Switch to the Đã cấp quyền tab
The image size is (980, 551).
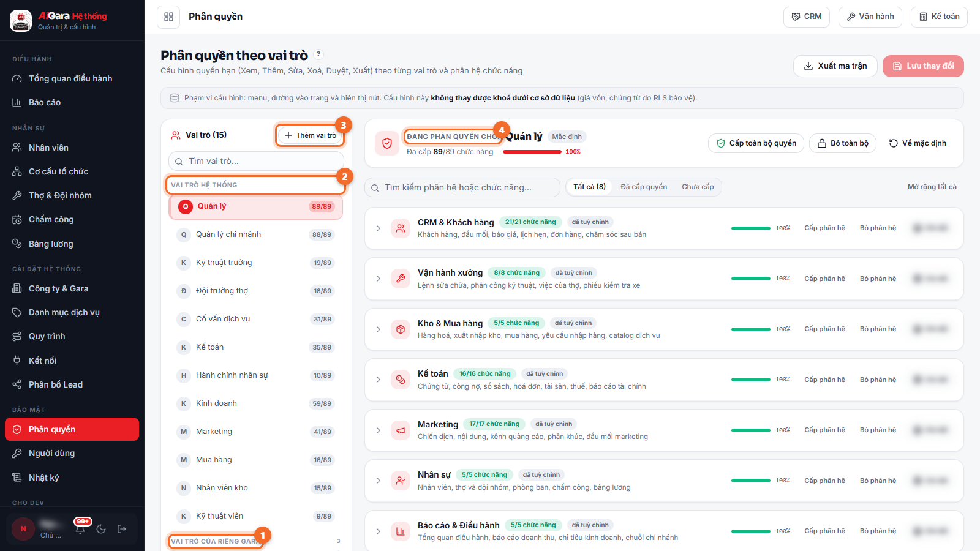click(x=644, y=187)
